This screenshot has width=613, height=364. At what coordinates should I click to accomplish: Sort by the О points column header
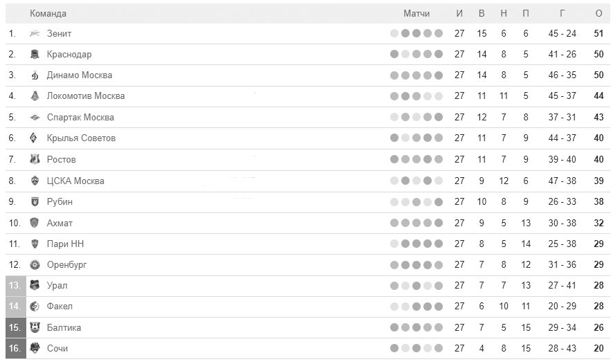point(598,14)
